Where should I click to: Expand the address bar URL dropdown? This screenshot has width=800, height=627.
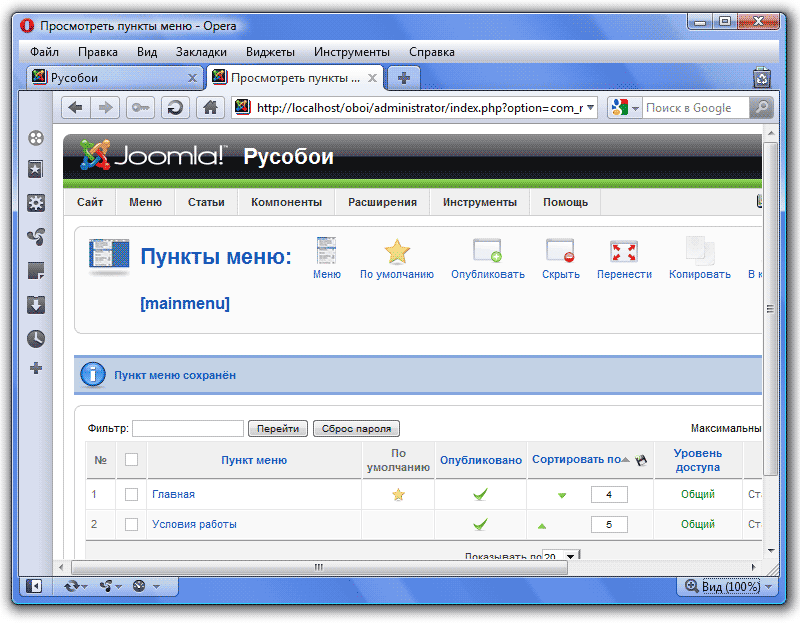click(590, 108)
